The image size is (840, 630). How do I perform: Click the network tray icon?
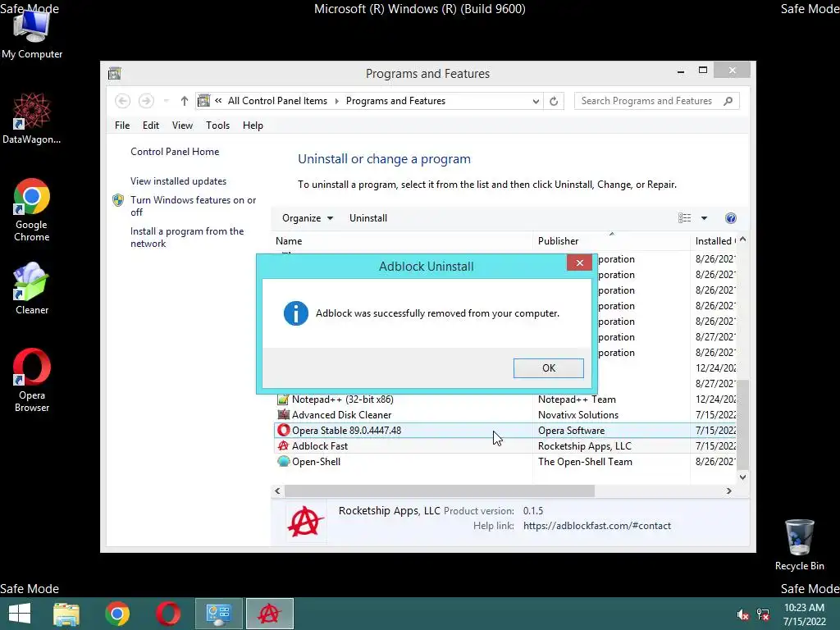[x=763, y=614]
